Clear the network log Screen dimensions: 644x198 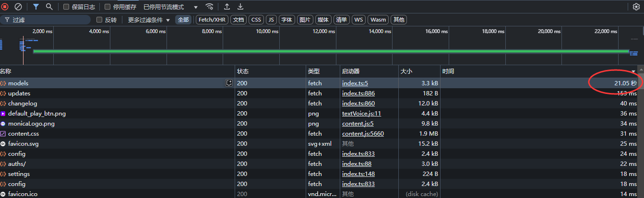(18, 7)
